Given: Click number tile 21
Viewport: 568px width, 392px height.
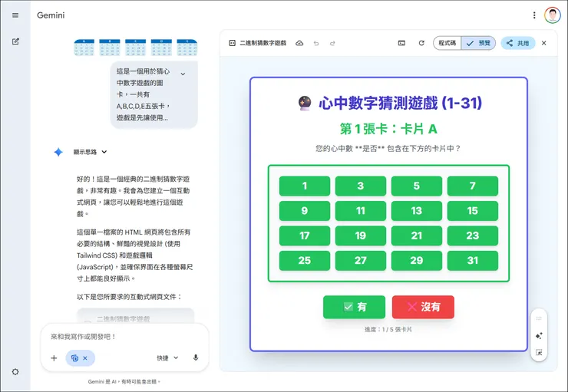Looking at the screenshot, I should click(417, 236).
